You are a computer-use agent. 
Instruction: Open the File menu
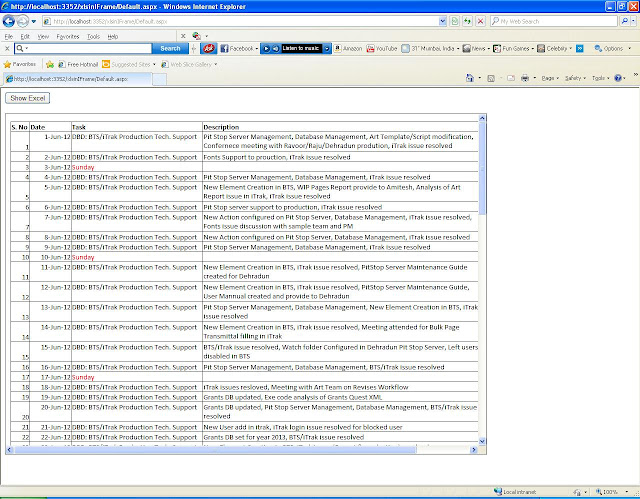coord(9,36)
